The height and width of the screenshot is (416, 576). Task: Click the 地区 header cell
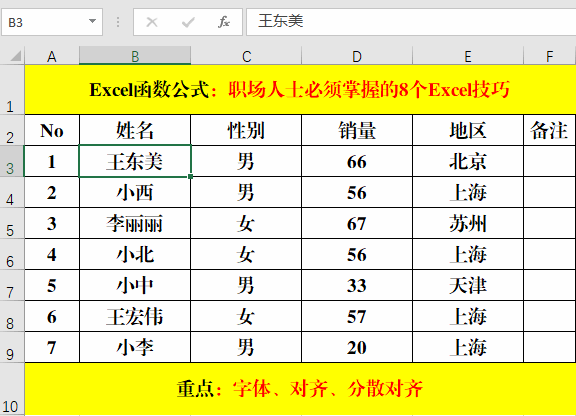(x=468, y=130)
